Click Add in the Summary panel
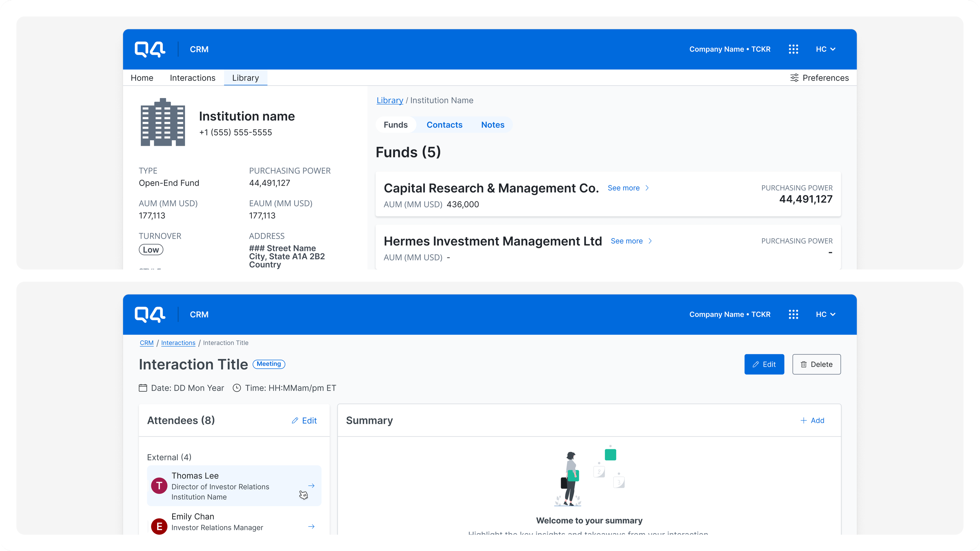This screenshot has height=551, width=980. click(813, 420)
